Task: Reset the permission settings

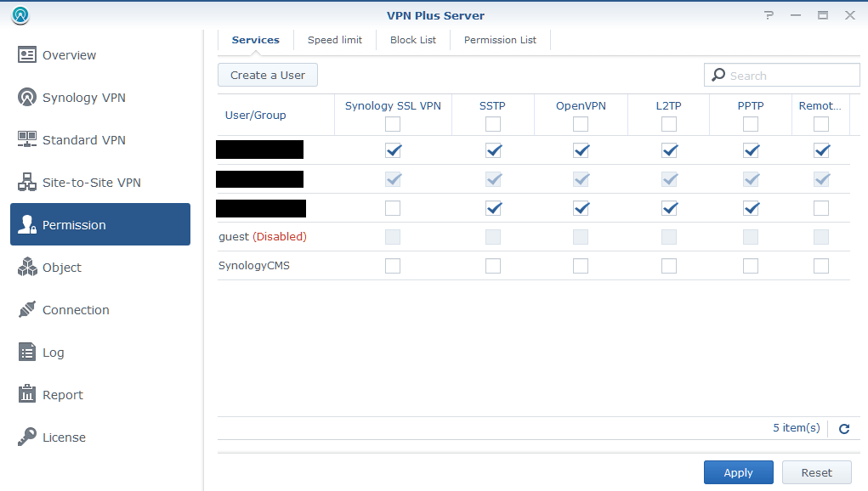Action: (816, 472)
